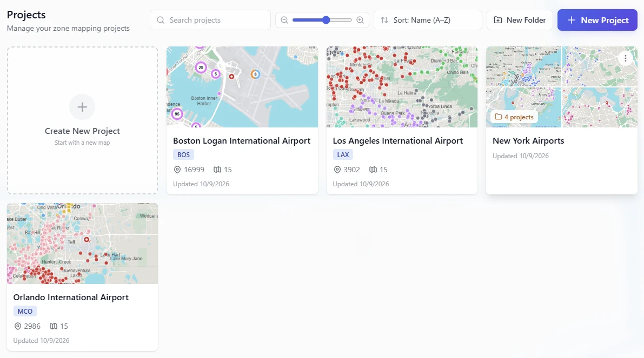Screen dimensions: 644x358
Task: Open the New York Airports more options menu
Action: tap(626, 59)
